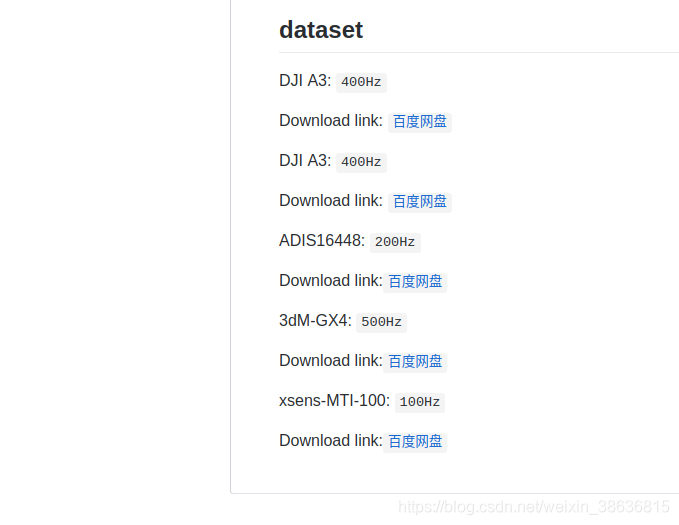Viewport: 679px width, 525px height.
Task: Click the '3dM-GX4:' label
Action: [x=315, y=321]
